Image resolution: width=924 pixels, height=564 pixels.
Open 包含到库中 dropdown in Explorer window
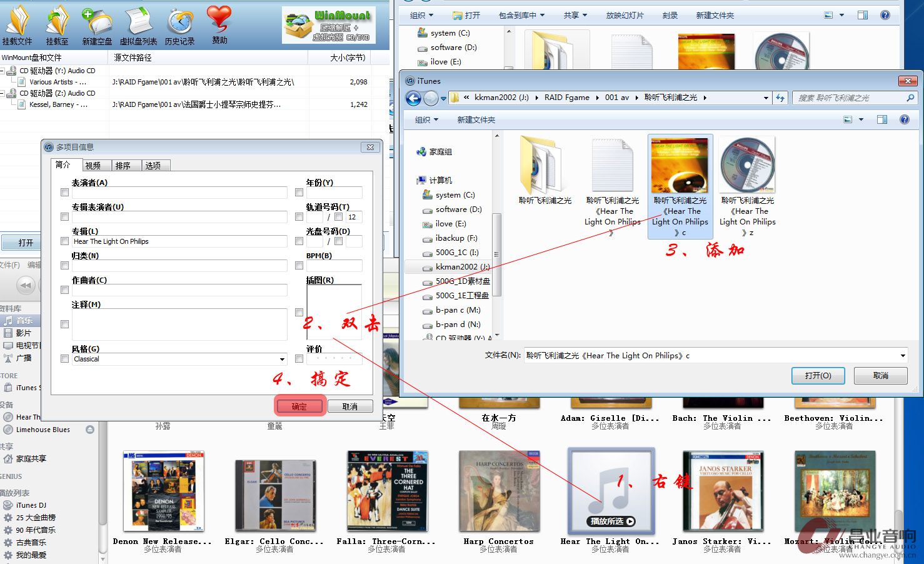point(522,15)
